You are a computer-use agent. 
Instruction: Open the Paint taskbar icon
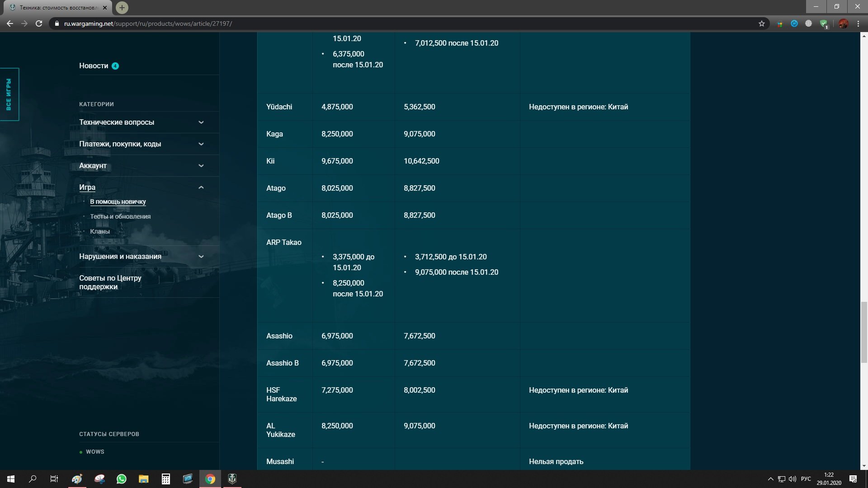click(77, 479)
